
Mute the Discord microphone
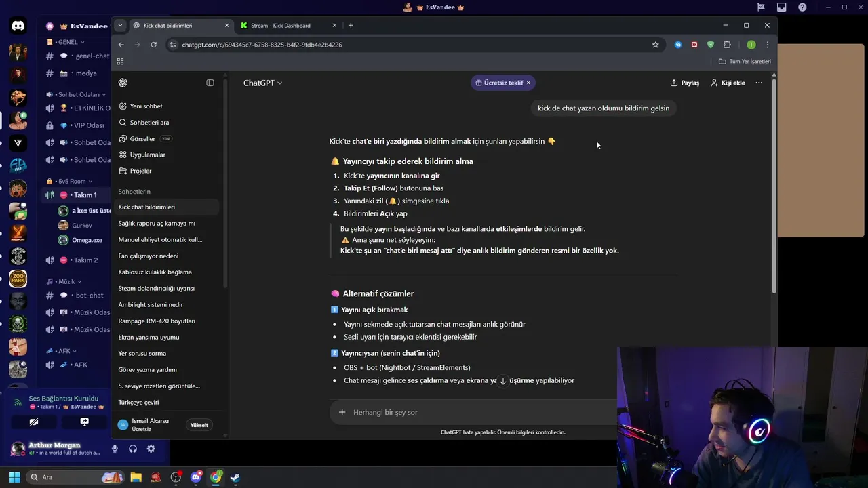pyautogui.click(x=115, y=449)
